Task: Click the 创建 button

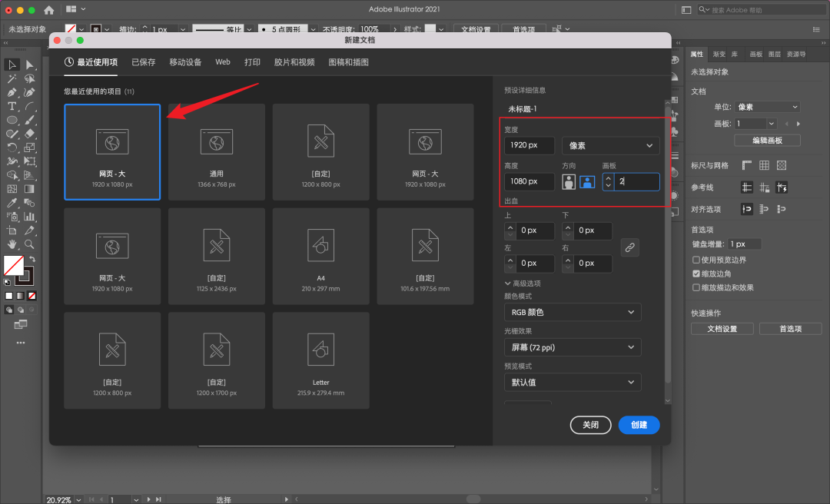Action: (639, 425)
